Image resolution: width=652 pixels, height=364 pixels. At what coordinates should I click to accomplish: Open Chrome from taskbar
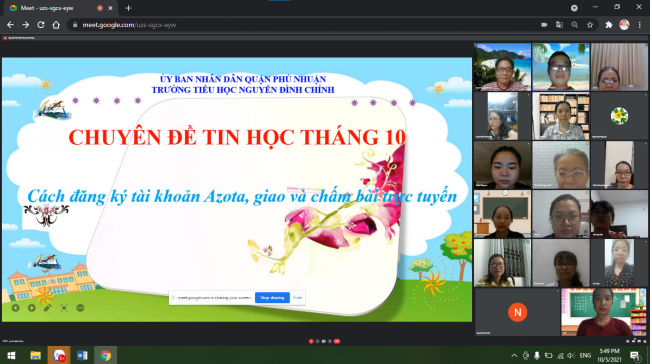(106, 356)
